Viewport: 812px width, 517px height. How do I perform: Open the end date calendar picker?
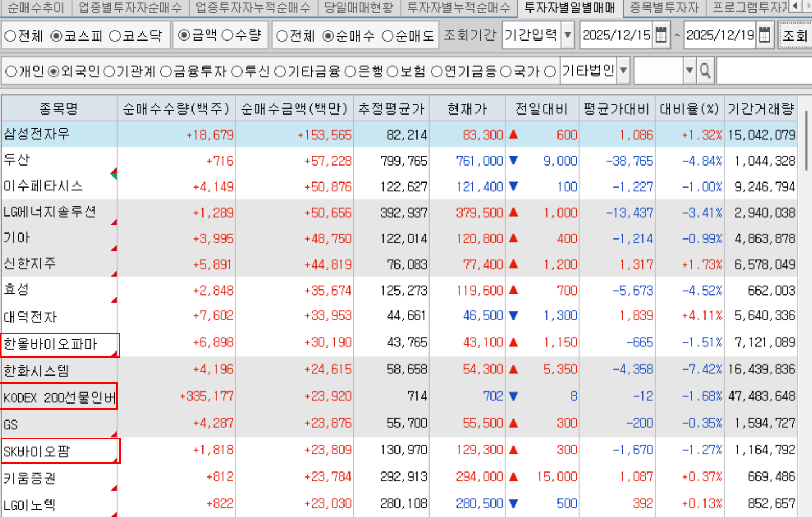(764, 36)
